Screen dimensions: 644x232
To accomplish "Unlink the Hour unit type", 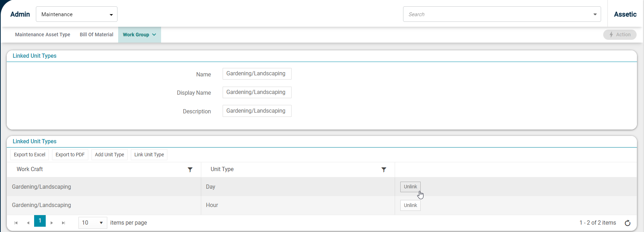I will [x=410, y=205].
